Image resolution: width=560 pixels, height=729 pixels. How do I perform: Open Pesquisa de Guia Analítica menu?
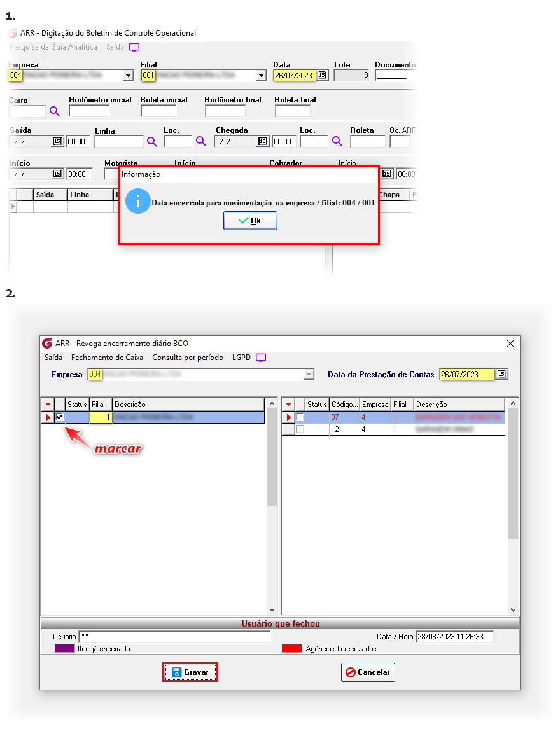[x=53, y=47]
